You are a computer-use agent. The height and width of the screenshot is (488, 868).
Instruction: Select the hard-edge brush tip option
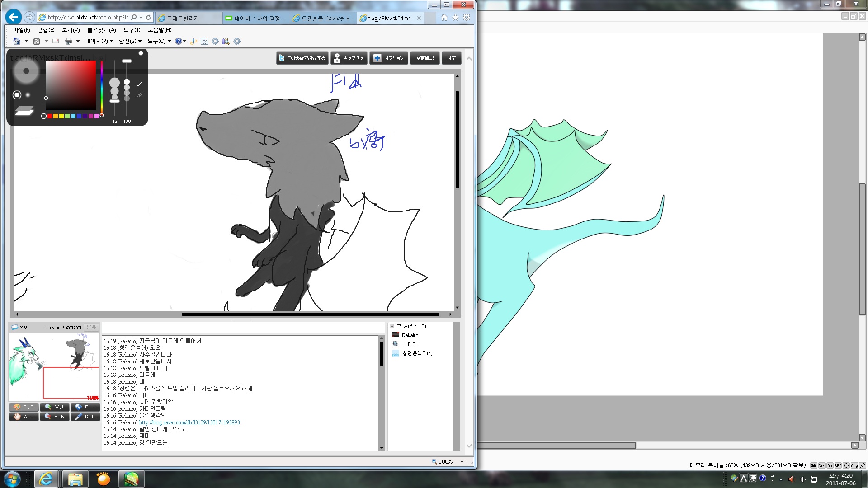click(x=17, y=95)
